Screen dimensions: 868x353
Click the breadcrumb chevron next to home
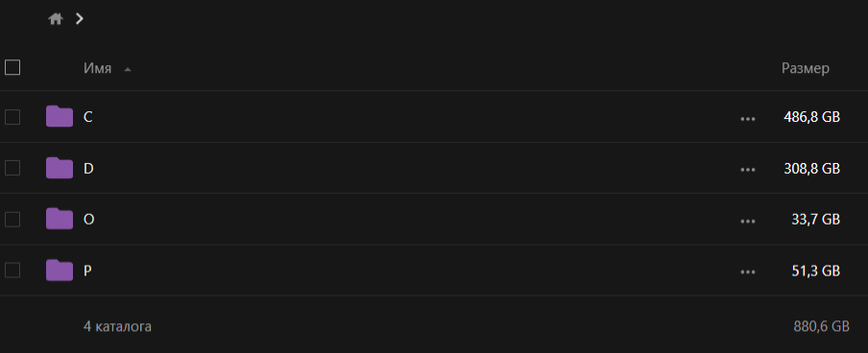[x=80, y=19]
